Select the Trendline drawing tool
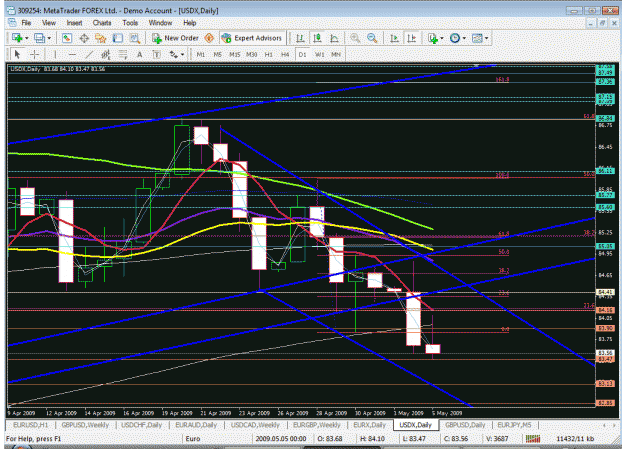This screenshot has width=625, height=449. pyautogui.click(x=89, y=54)
